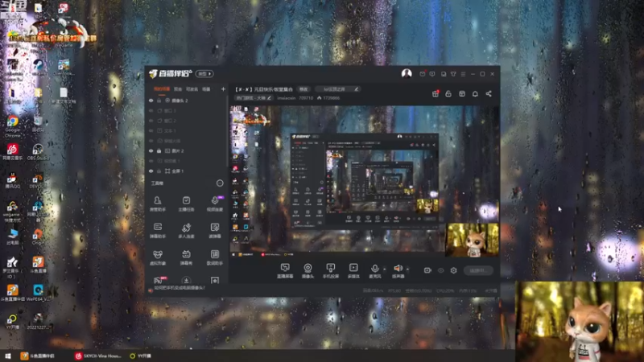644x362 pixels.
Task: Start recording with the camcorder icon
Action: pos(427,270)
